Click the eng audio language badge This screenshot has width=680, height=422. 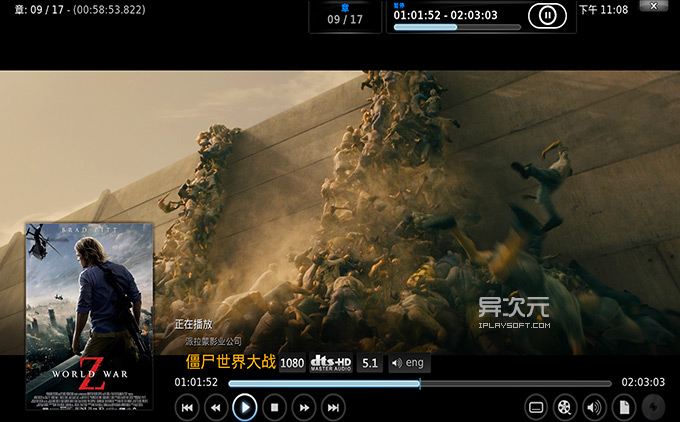[409, 363]
